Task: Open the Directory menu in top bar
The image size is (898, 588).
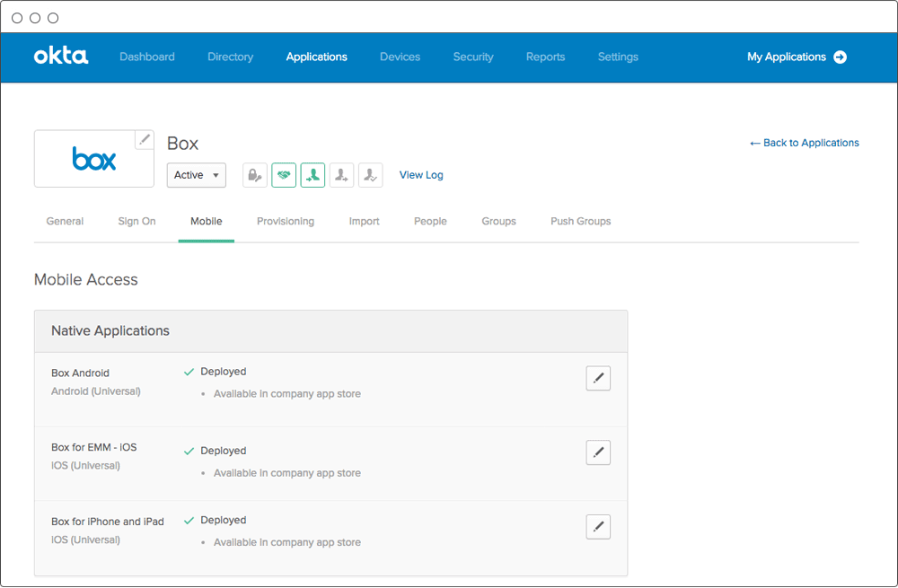Action: click(x=230, y=57)
